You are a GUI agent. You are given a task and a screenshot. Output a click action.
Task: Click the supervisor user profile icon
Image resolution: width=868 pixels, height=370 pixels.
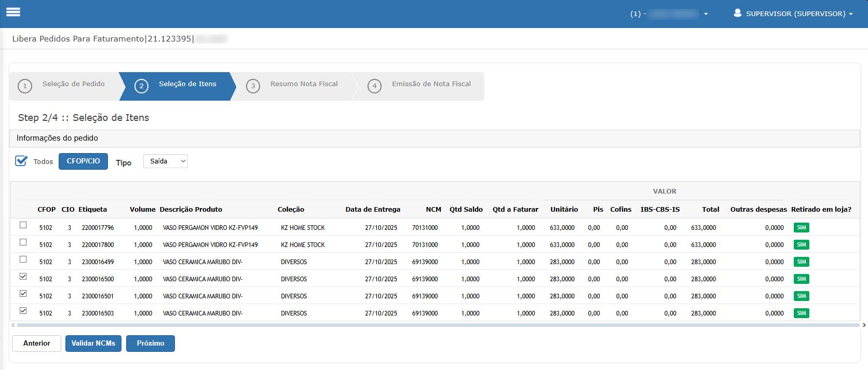click(737, 13)
